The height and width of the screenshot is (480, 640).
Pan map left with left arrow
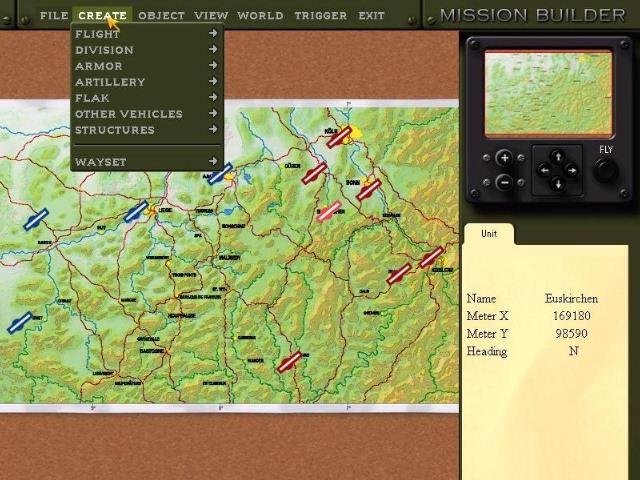[x=545, y=170]
